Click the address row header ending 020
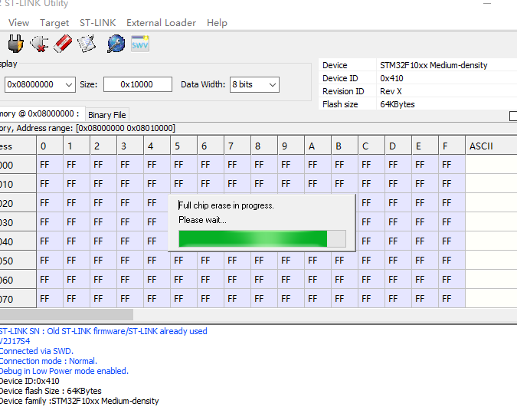Viewport: 517px width, 420px height. (x=18, y=203)
